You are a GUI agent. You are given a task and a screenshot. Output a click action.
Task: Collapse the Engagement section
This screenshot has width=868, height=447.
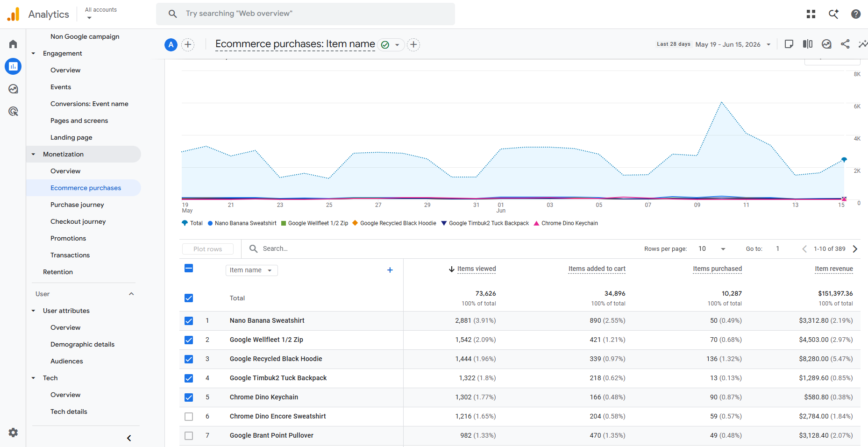tap(33, 53)
